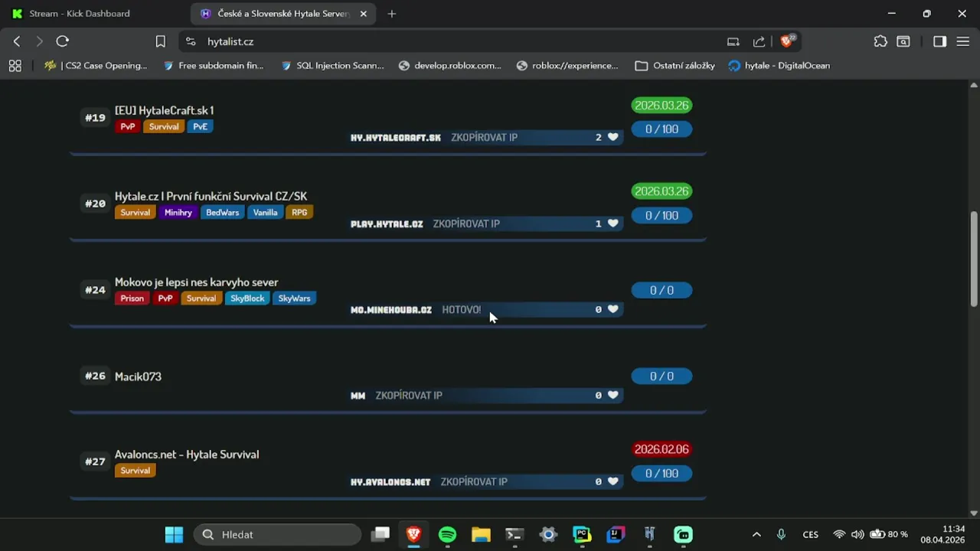
Task: Click HOTOVO! on mc.minehouba.cz row
Action: pyautogui.click(x=462, y=309)
